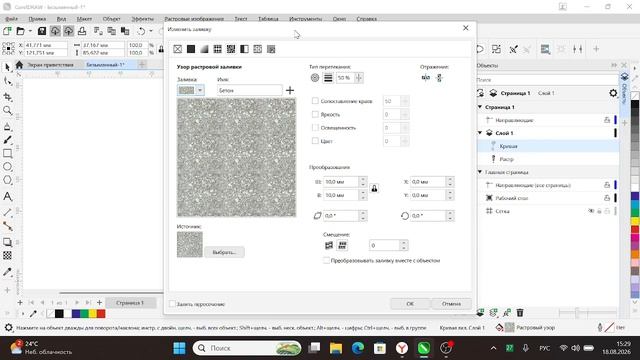This screenshot has height=360, width=640.
Task: Click the Страница 1 page tab
Action: tap(130, 303)
